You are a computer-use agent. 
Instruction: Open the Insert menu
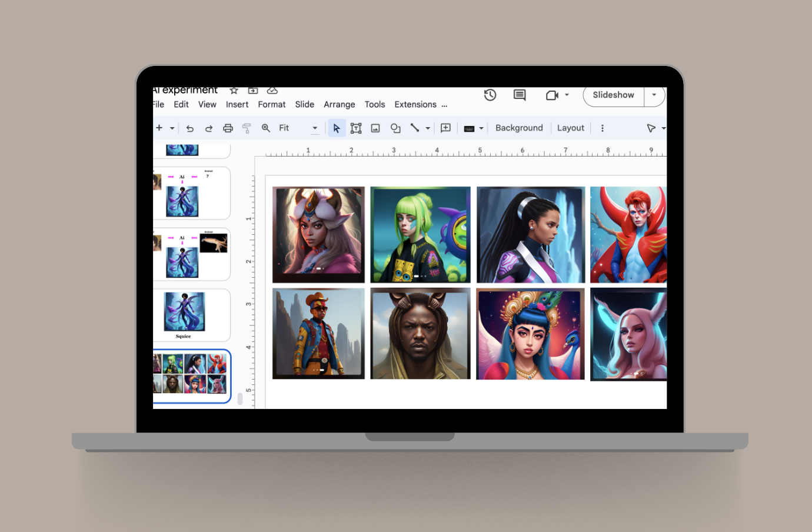coord(237,104)
